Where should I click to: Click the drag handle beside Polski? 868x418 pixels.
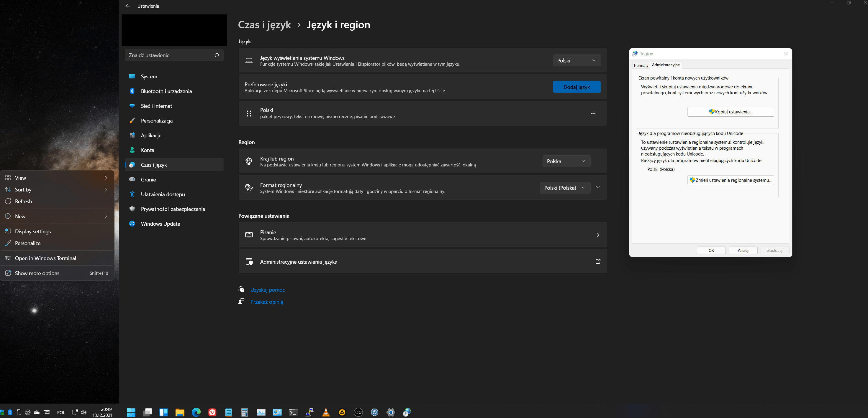coord(249,113)
